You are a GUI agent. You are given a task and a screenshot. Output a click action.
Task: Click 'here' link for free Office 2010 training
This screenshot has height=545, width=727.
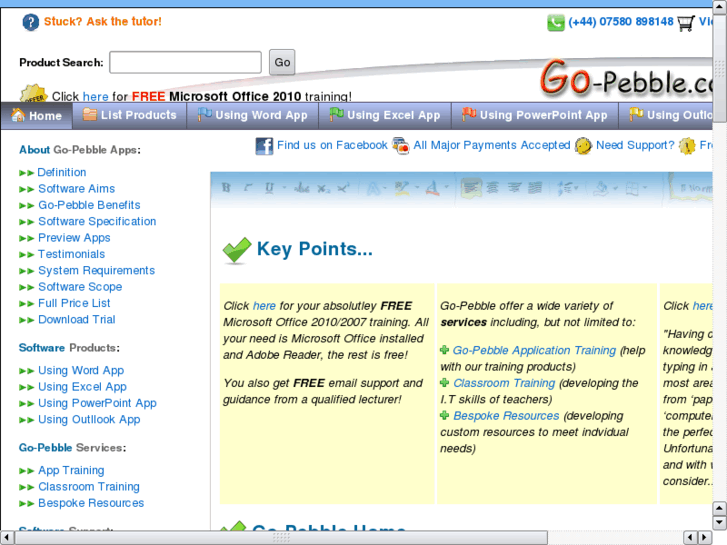96,96
